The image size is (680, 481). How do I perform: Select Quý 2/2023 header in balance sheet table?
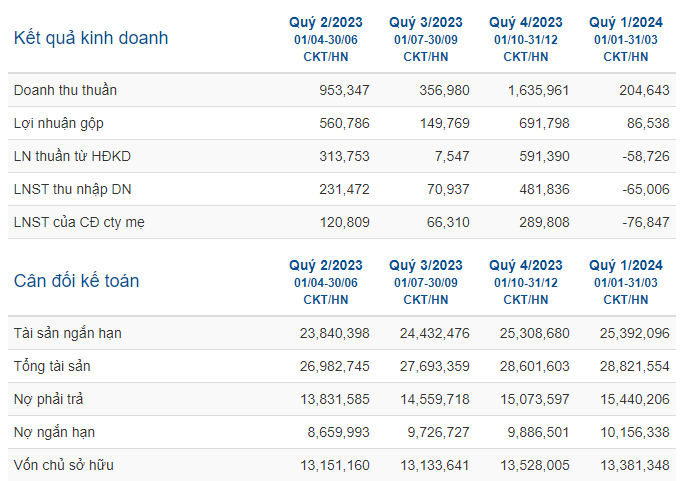(x=326, y=265)
